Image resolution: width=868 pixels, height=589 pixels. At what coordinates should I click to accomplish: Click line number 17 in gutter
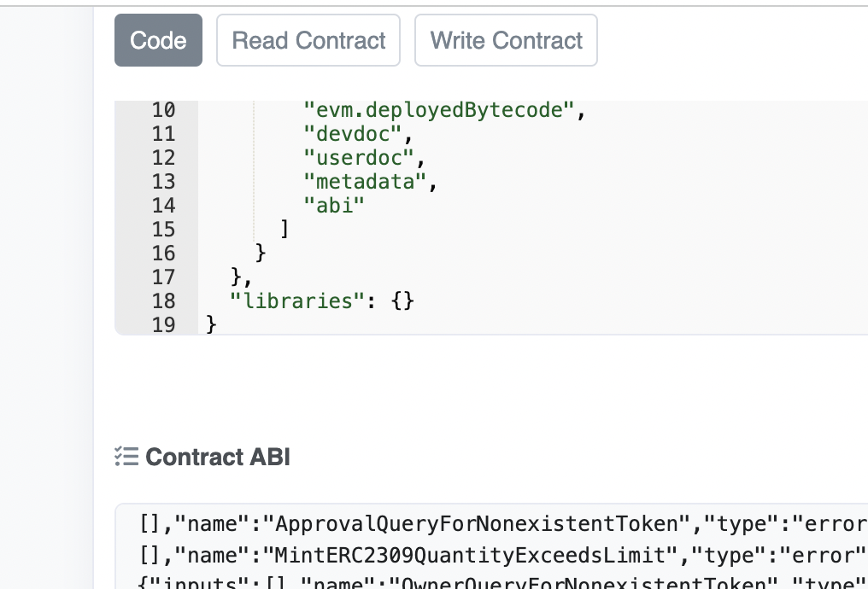(162, 277)
